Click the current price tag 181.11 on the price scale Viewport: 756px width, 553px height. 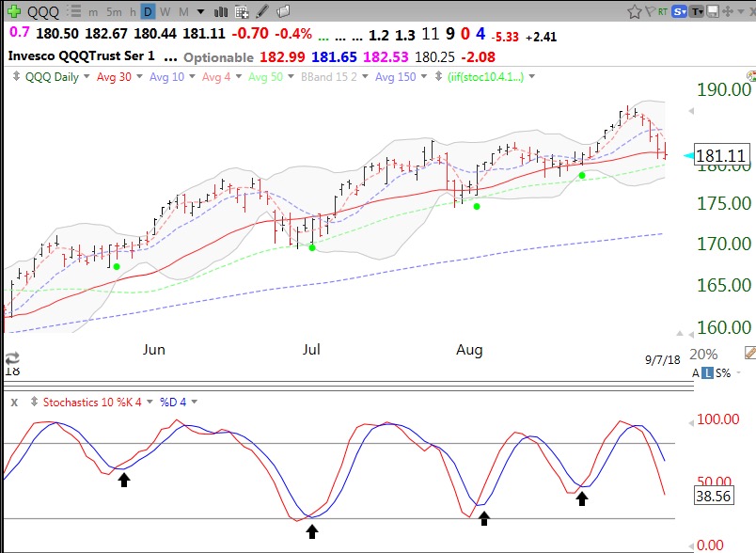tap(721, 155)
